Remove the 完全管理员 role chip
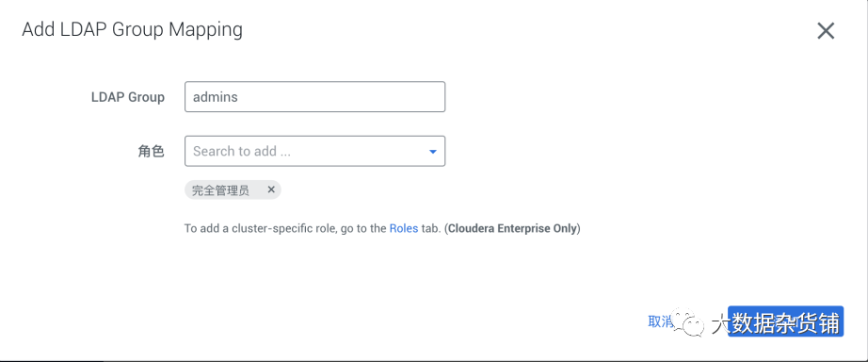 271,189
